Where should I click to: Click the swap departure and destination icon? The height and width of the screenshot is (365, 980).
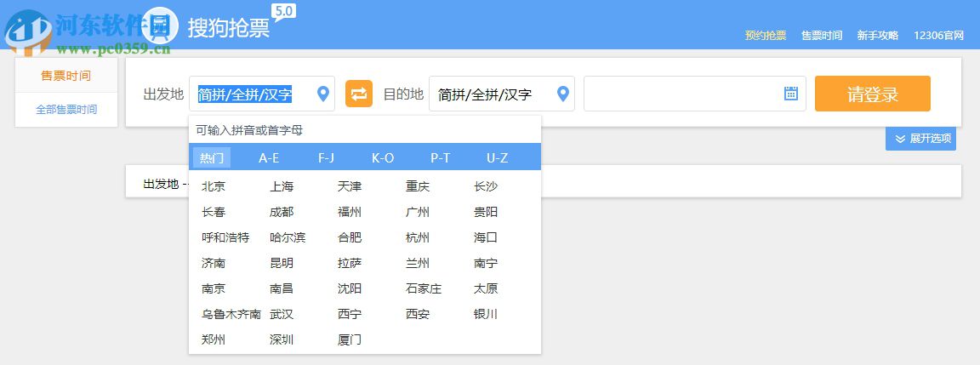click(359, 94)
